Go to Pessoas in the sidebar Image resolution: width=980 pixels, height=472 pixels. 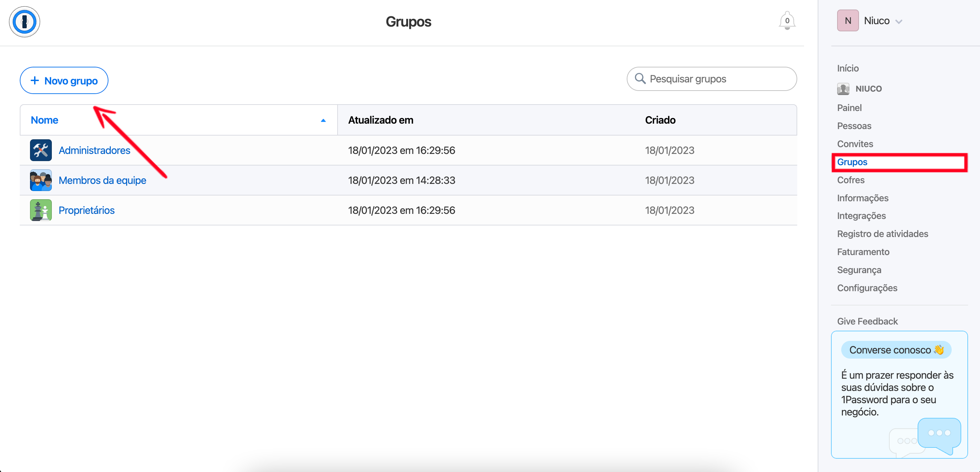tap(854, 126)
